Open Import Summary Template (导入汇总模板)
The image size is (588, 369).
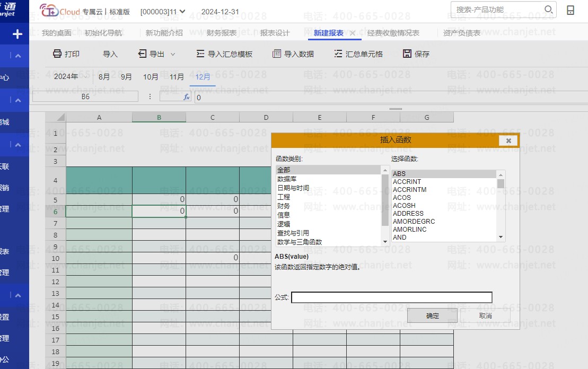point(200,54)
